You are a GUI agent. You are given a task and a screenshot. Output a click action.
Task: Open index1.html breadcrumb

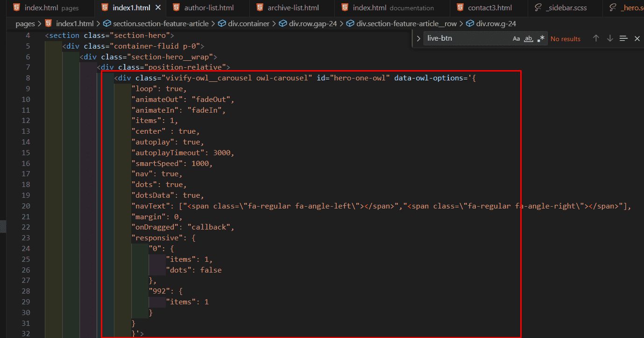pyautogui.click(x=75, y=23)
